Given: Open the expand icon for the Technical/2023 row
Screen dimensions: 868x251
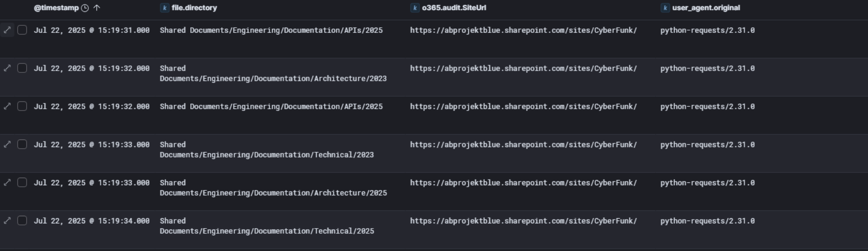Looking at the screenshot, I should point(7,144).
